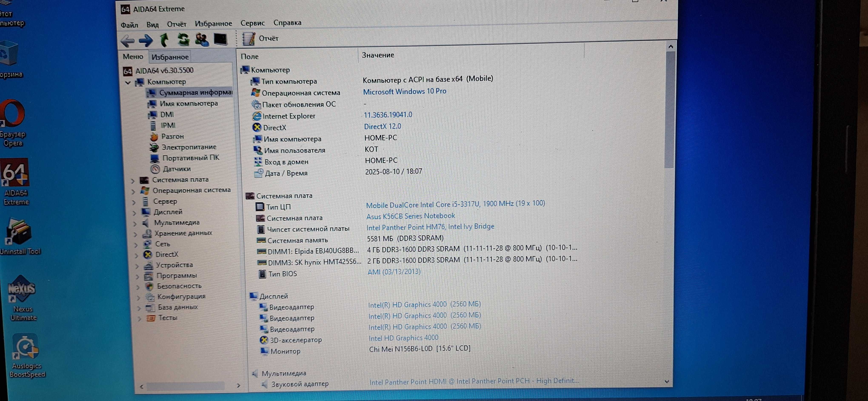Click the Forward navigation arrow in toolbar
The width and height of the screenshot is (868, 401).
click(x=146, y=40)
